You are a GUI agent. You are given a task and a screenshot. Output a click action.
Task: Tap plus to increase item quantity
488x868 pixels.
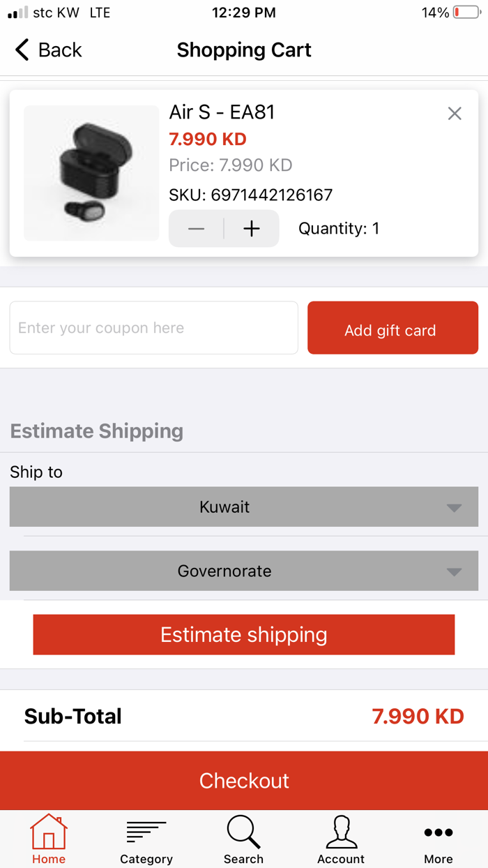click(251, 228)
